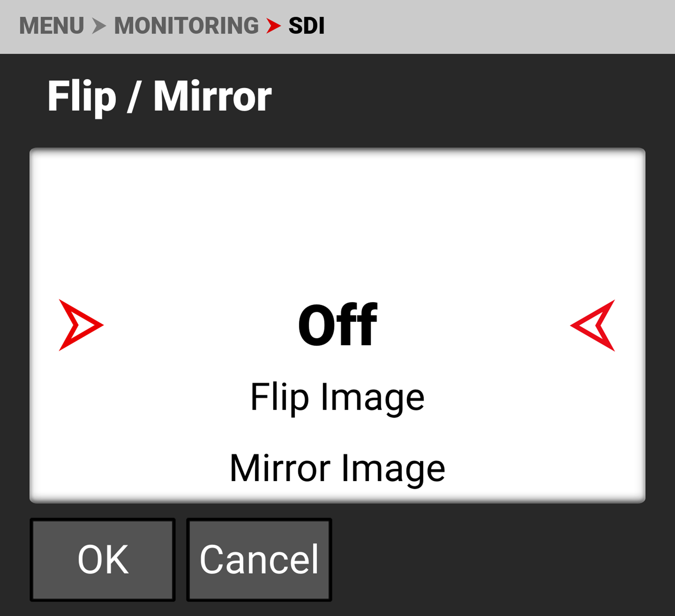Click blank space above the Off option

tap(337, 216)
